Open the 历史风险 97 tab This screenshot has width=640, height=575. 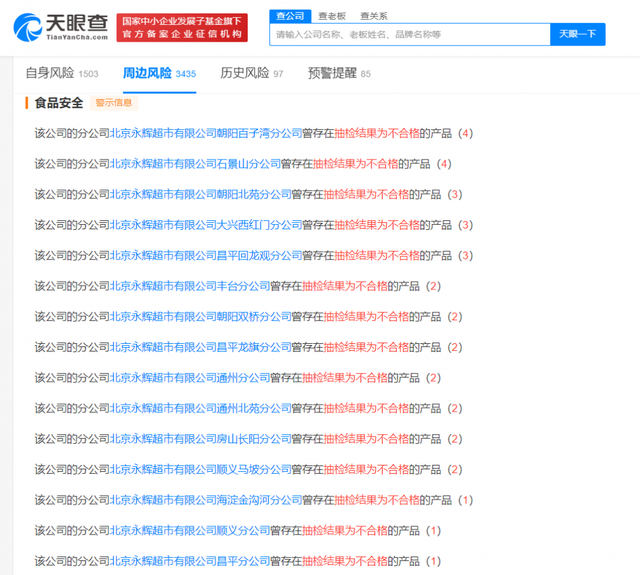252,73
